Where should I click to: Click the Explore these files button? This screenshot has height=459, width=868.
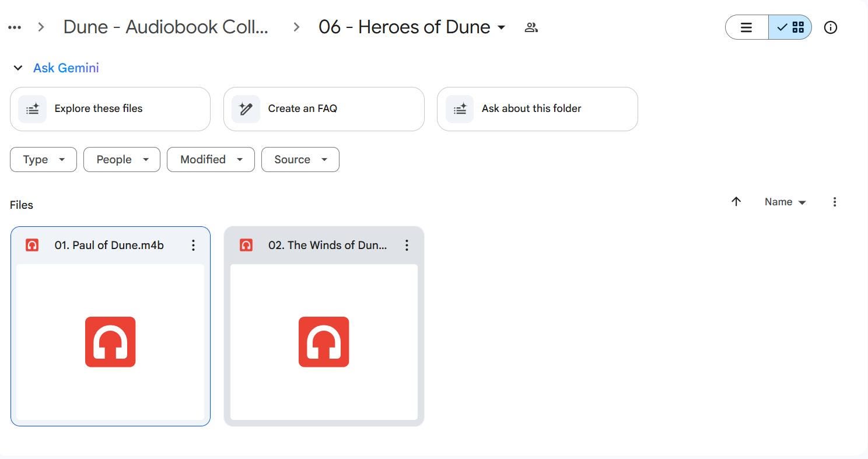pos(110,109)
